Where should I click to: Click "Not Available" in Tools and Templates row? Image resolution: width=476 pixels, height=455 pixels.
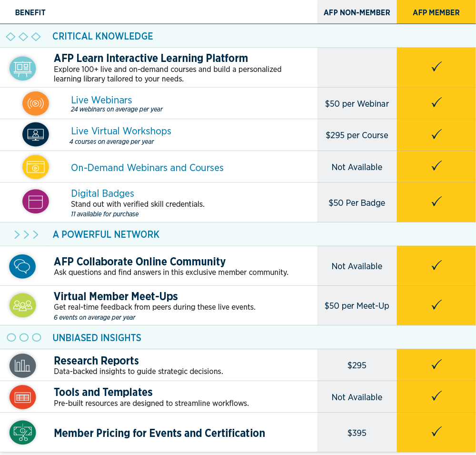point(357,397)
